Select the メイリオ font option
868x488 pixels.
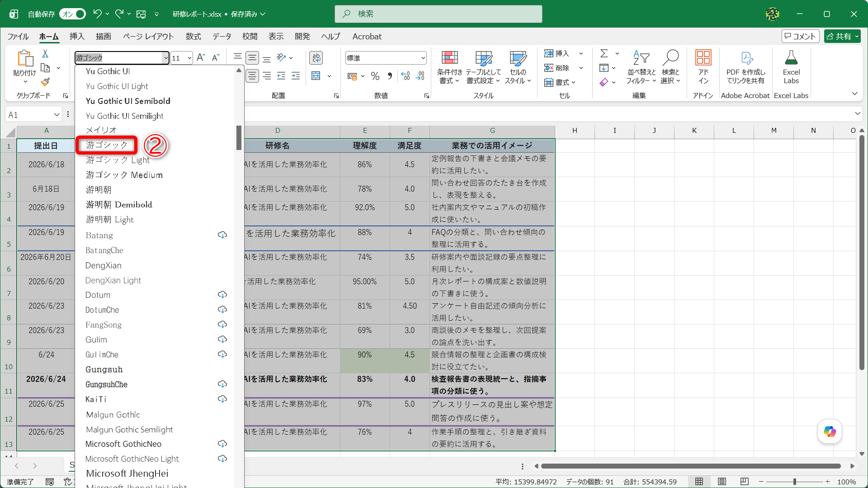[101, 130]
